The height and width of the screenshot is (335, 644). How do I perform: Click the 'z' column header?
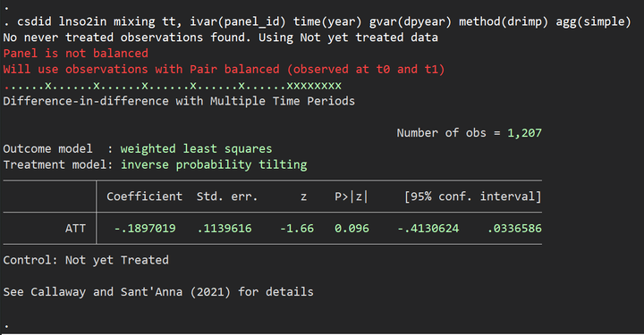click(303, 197)
